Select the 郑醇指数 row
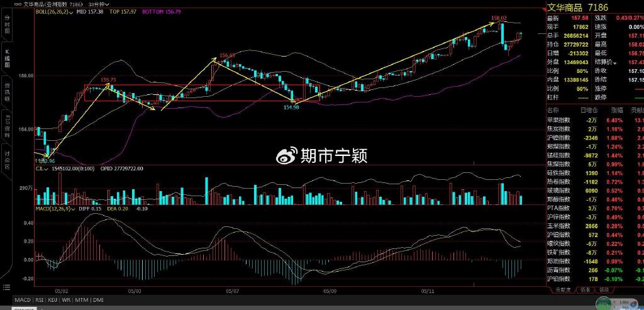This screenshot has width=644, height=310. (595, 199)
